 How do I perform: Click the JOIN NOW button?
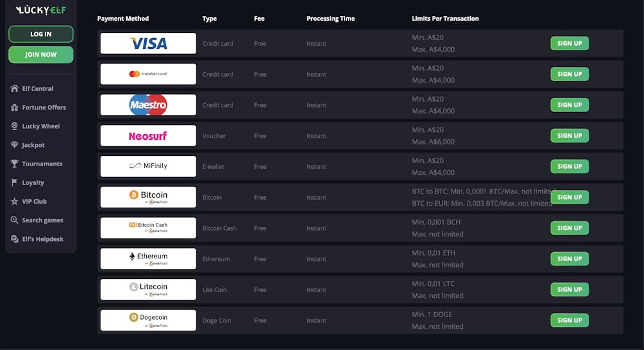pyautogui.click(x=41, y=54)
